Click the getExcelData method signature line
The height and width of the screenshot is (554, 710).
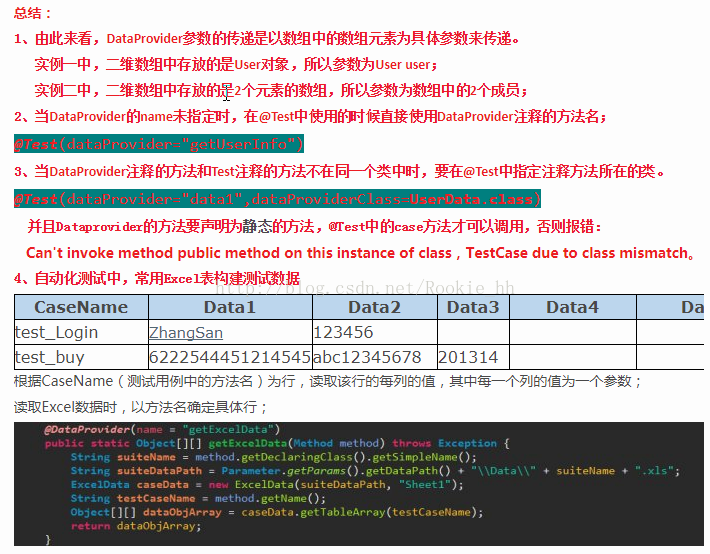click(277, 443)
